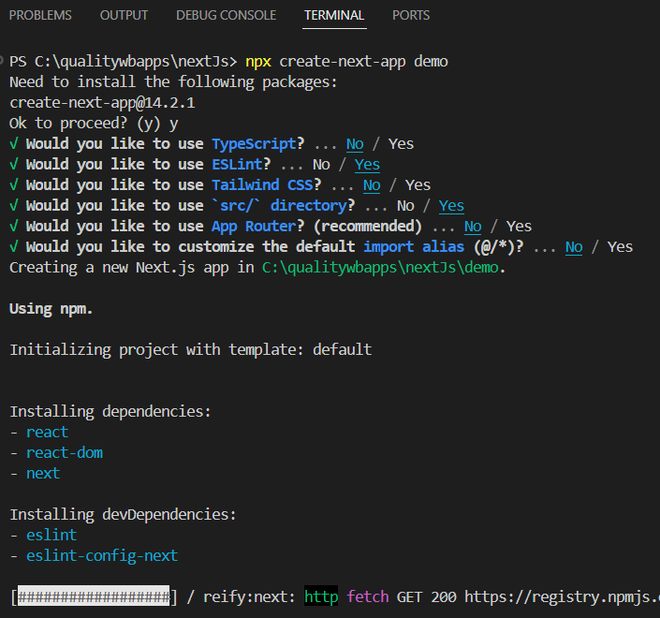660x618 pixels.
Task: Click the blue App Router keyword
Action: click(x=254, y=227)
